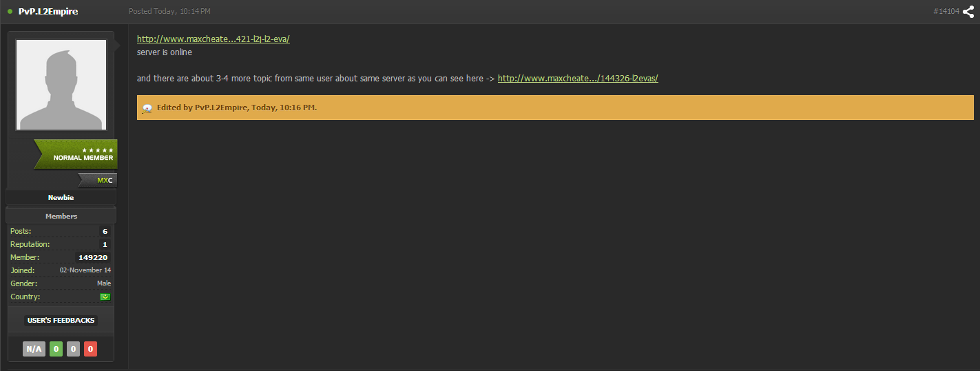Follow the maxcheate...421-l2j-l2-eva link
980x371 pixels.
213,39
